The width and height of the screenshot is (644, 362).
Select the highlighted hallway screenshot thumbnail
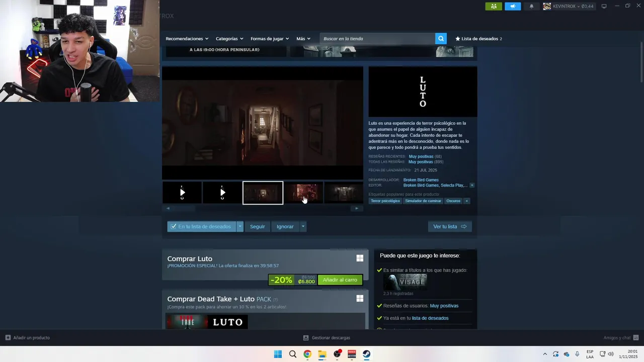click(263, 193)
